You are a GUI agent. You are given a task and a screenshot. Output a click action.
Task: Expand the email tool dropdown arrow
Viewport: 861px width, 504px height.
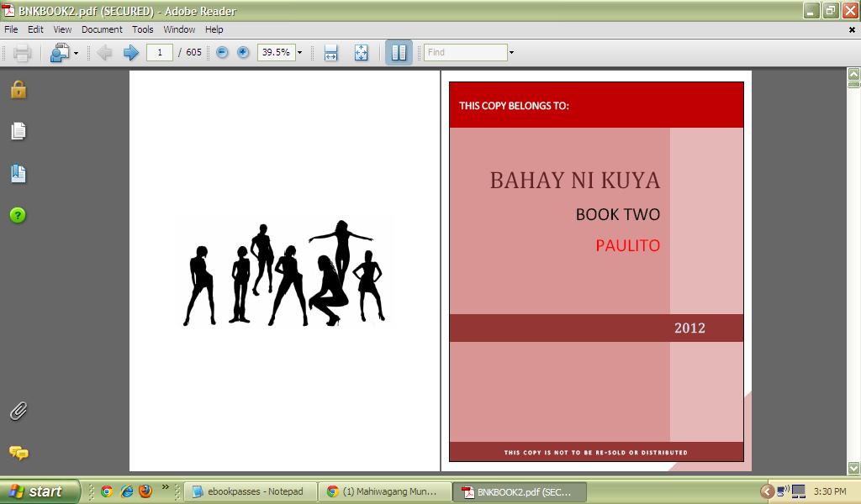click(77, 52)
